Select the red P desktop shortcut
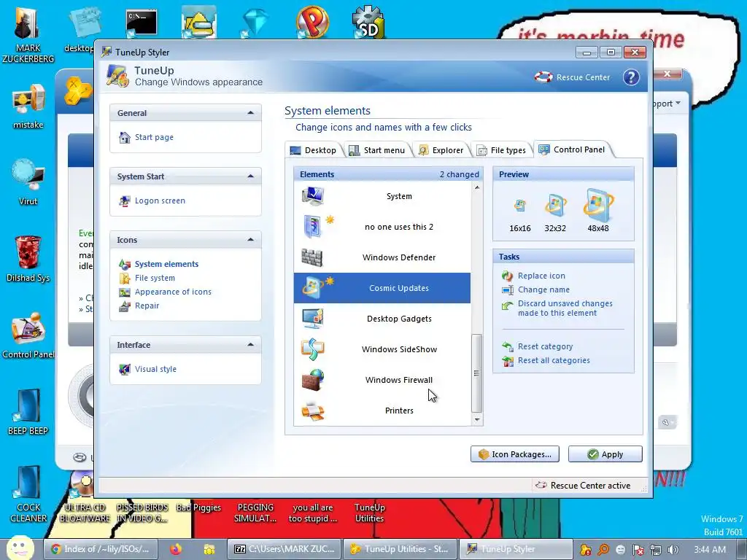Image resolution: width=747 pixels, height=560 pixels. (312, 22)
